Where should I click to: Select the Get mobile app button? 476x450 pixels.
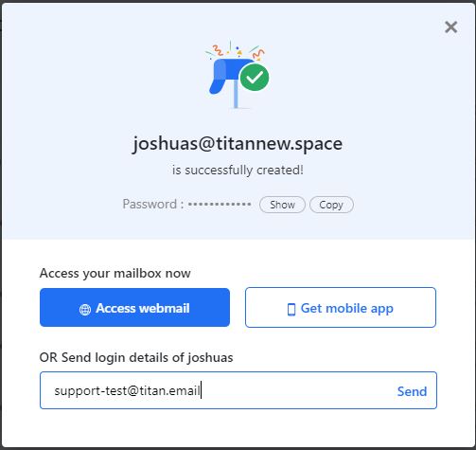(341, 307)
